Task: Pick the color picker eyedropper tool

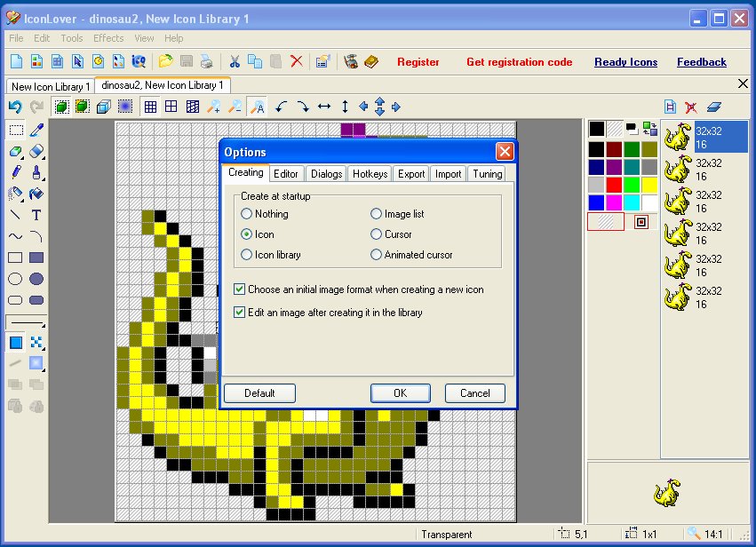Action: click(x=36, y=131)
